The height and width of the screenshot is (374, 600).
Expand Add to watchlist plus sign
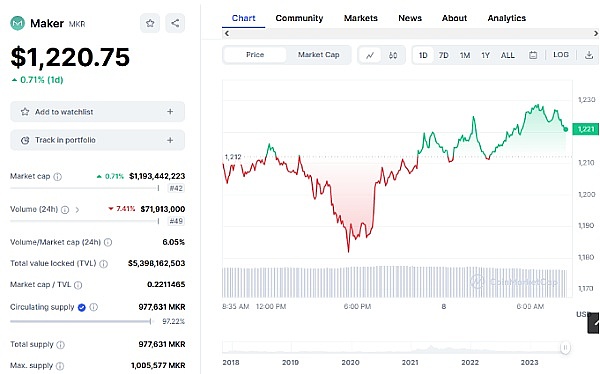(170, 112)
